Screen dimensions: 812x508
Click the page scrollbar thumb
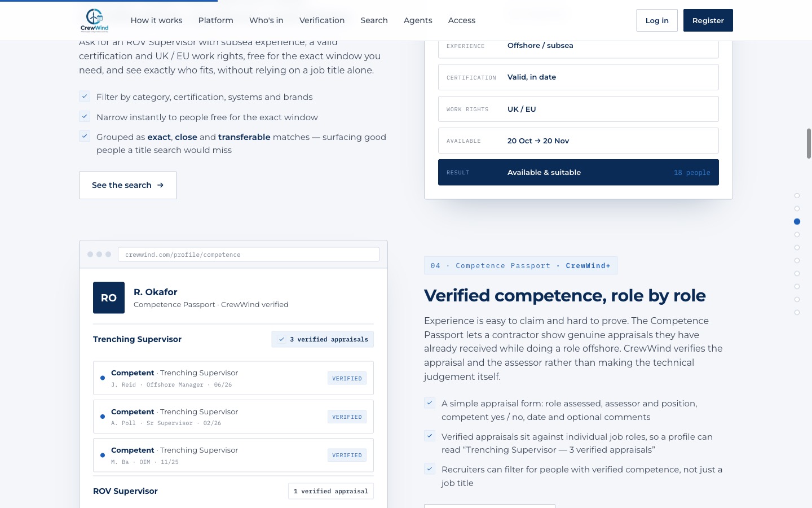click(x=809, y=143)
